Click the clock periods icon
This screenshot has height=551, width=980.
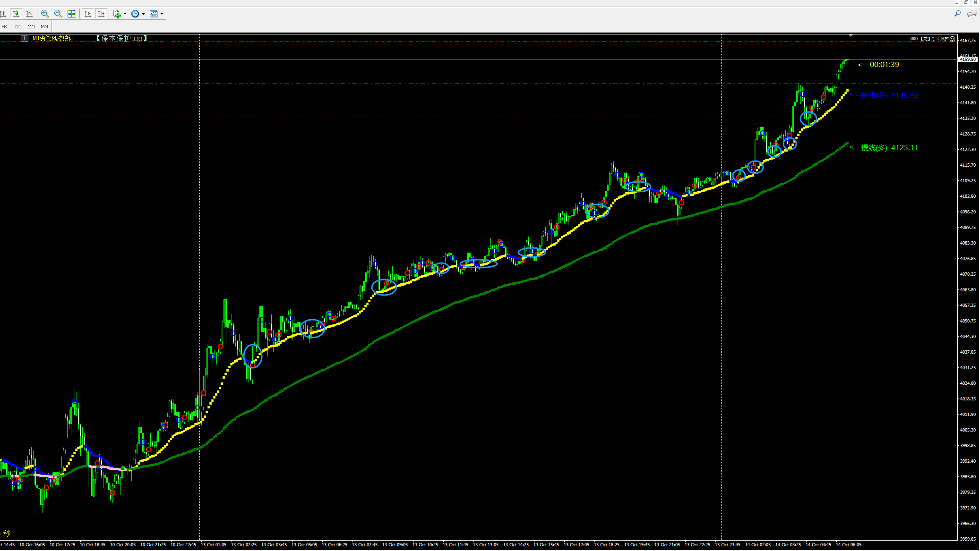(135, 14)
